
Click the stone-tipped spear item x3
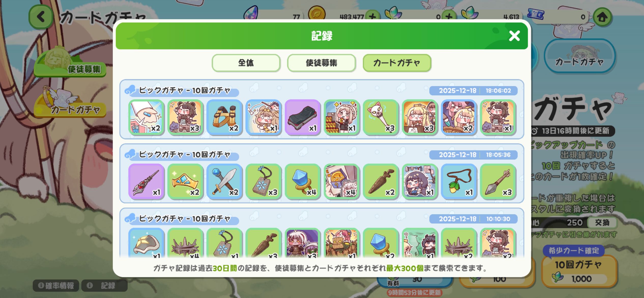pyautogui.click(x=498, y=181)
